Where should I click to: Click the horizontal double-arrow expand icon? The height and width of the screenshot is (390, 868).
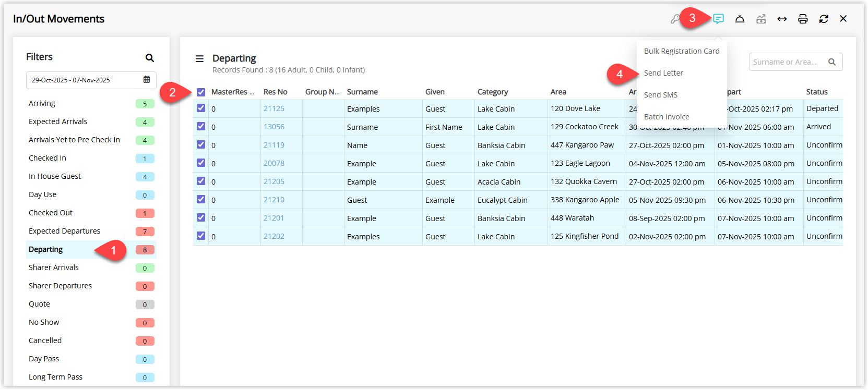(x=782, y=19)
